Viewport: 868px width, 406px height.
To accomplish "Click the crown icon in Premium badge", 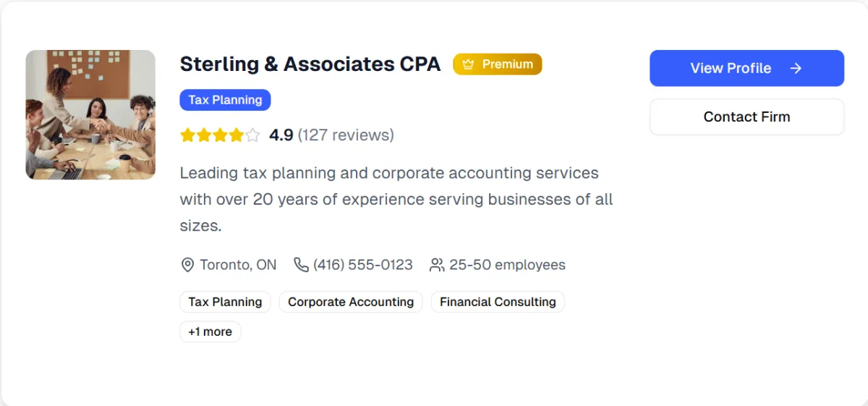I will (468, 64).
